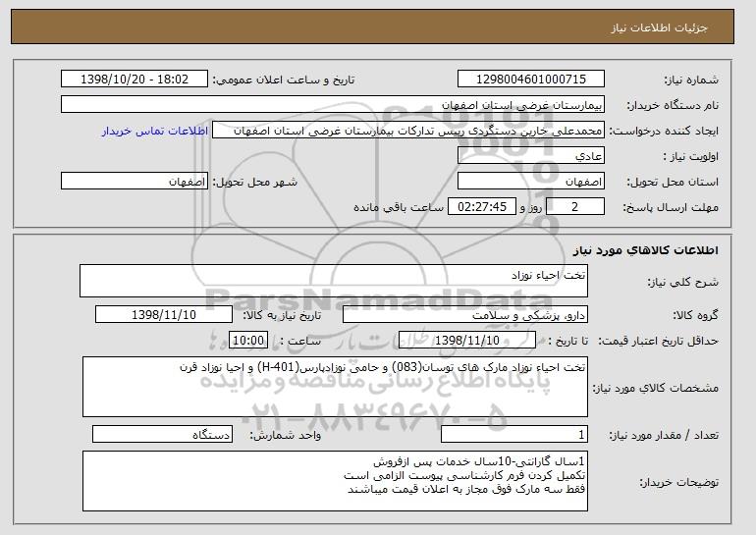The image size is (756, 535).
Task: Click the نام دستگاه خریدار label
Action: coord(673,105)
